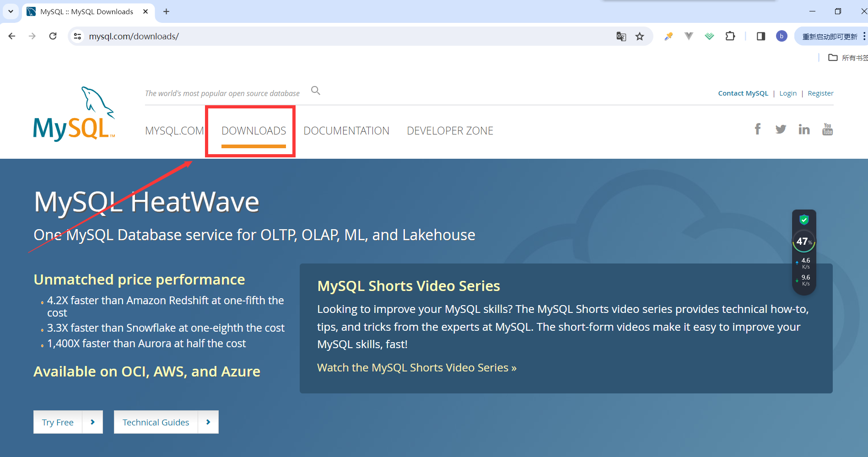The height and width of the screenshot is (457, 868).
Task: Open the extensions puzzle icon
Action: tap(730, 36)
